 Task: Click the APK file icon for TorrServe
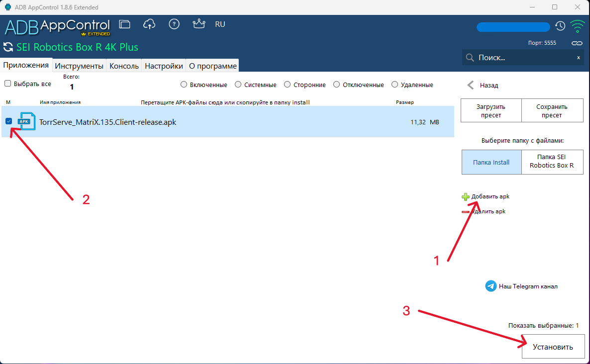pos(26,121)
